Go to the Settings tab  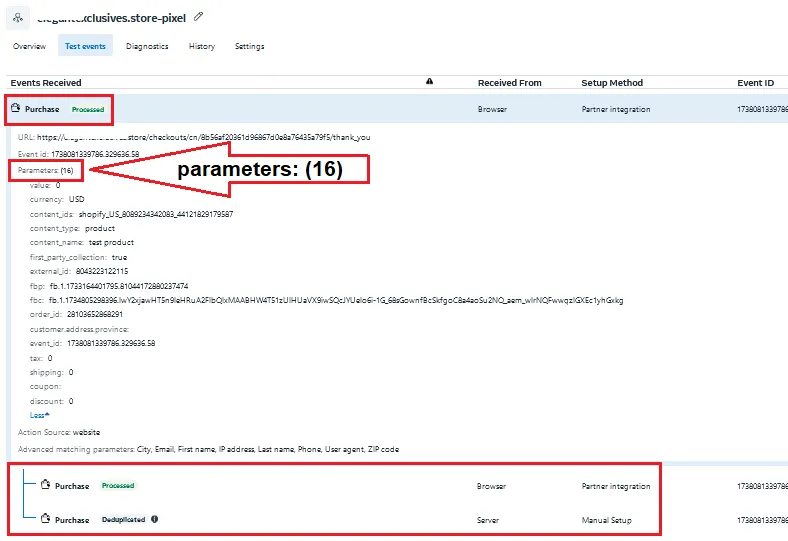[249, 46]
